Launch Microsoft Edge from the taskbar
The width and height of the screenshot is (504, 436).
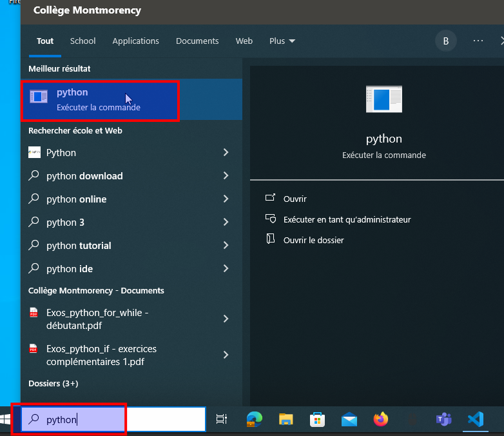click(254, 419)
